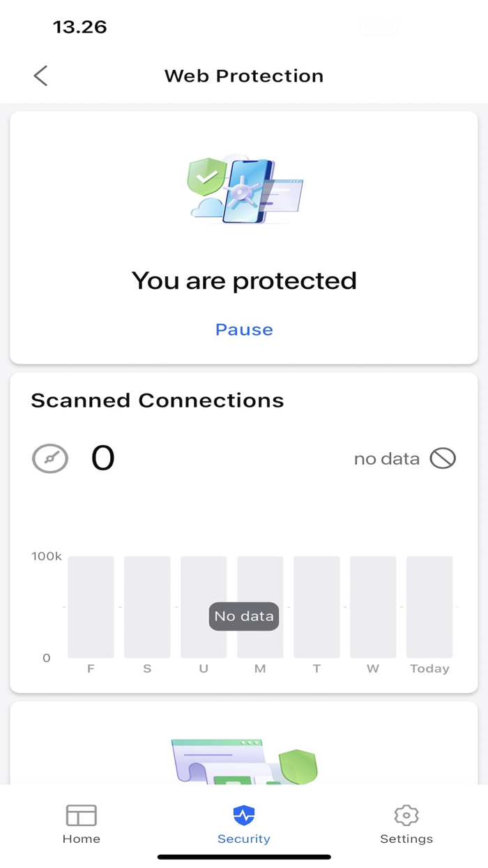This screenshot has width=488, height=868.
Task: Click the 'F' column in the weekly chart
Action: point(91,606)
